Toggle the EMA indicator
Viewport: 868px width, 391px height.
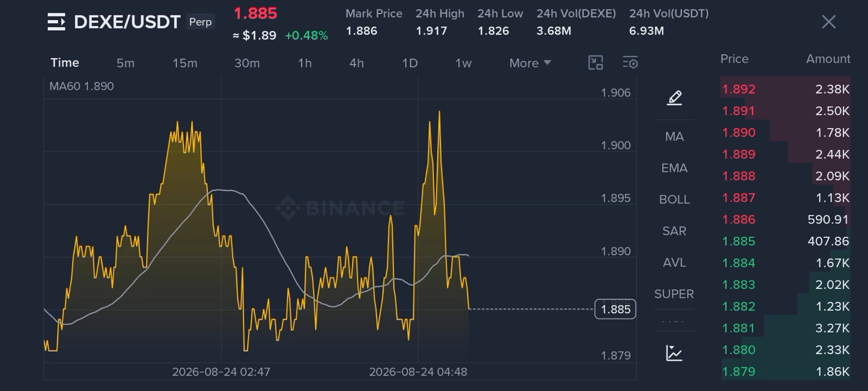[x=674, y=168]
